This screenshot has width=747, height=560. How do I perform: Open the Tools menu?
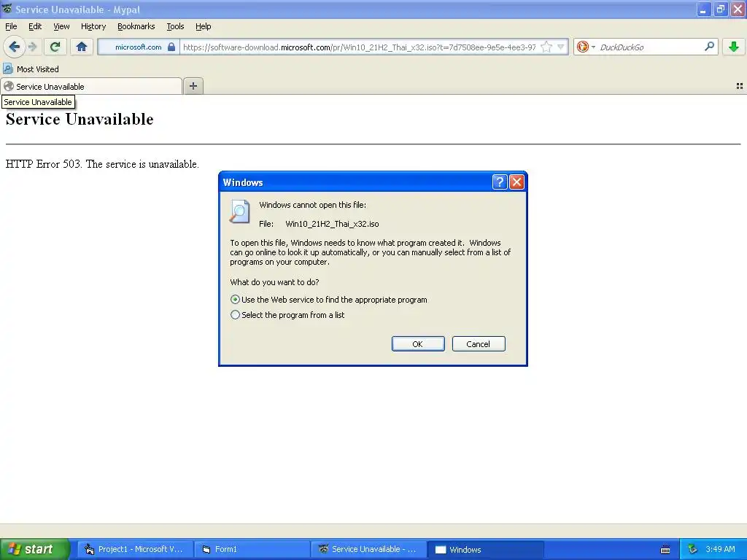coord(175,26)
